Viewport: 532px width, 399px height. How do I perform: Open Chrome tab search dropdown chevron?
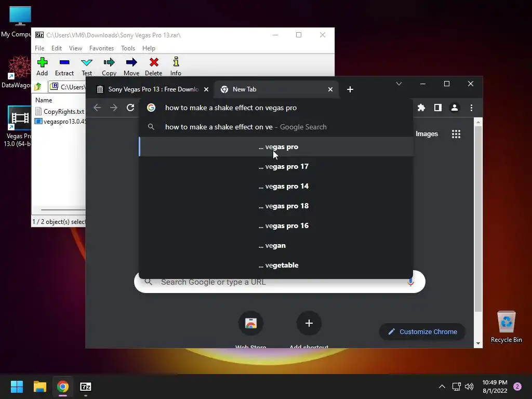pos(399,84)
